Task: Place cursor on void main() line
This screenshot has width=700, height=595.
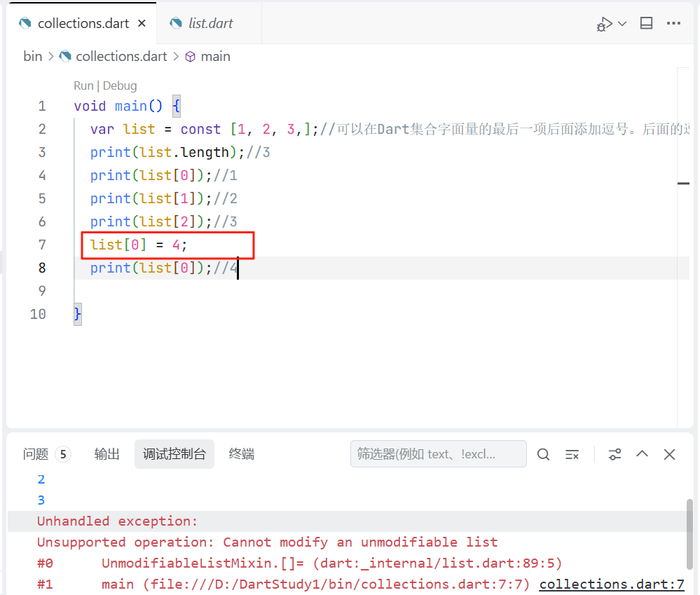Action: click(x=127, y=106)
